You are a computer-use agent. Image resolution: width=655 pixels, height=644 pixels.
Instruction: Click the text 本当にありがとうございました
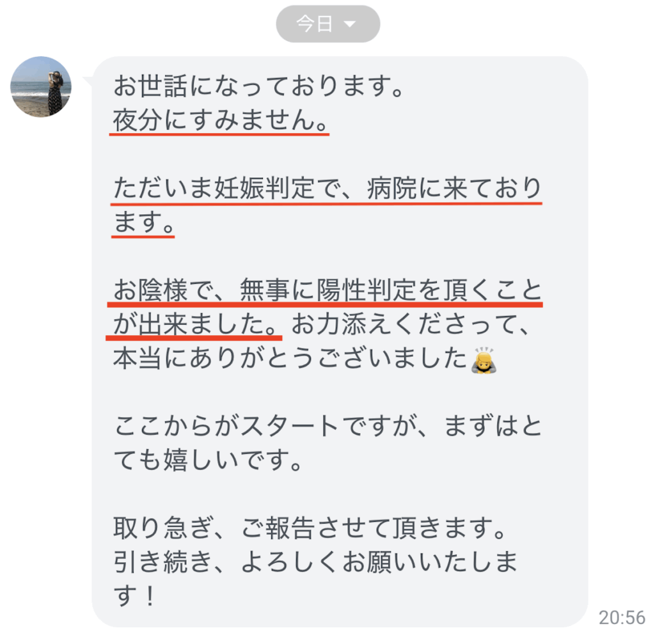(290, 358)
